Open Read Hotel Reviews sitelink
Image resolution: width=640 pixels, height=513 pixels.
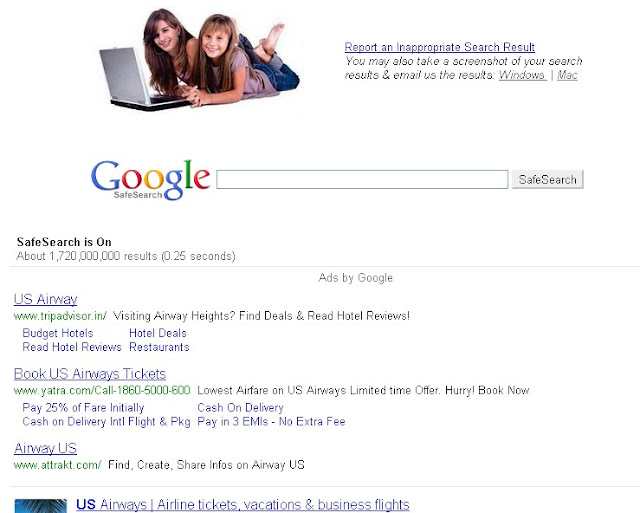tap(72, 347)
